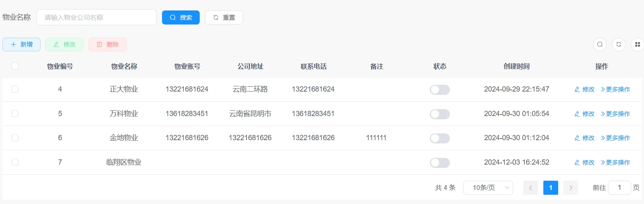
Task: Click the red 删除 delete button
Action: click(107, 45)
